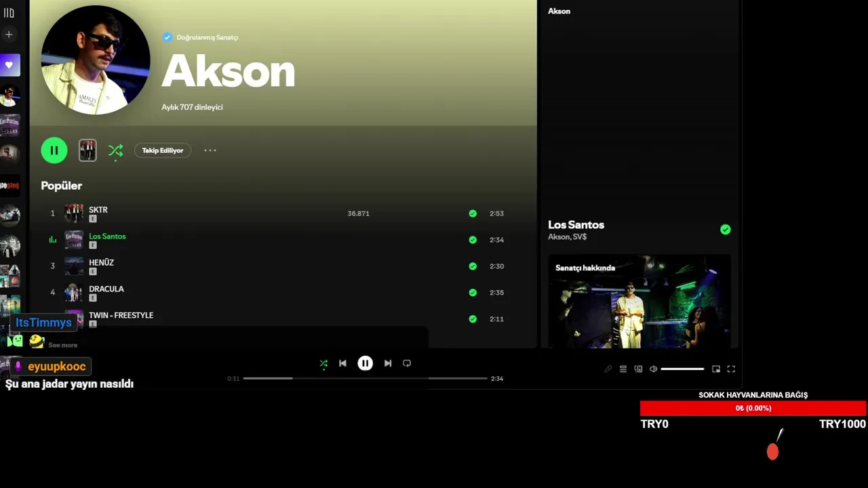The height and width of the screenshot is (488, 868).
Task: Click HENÜZ cover thumbnail
Action: (74, 266)
